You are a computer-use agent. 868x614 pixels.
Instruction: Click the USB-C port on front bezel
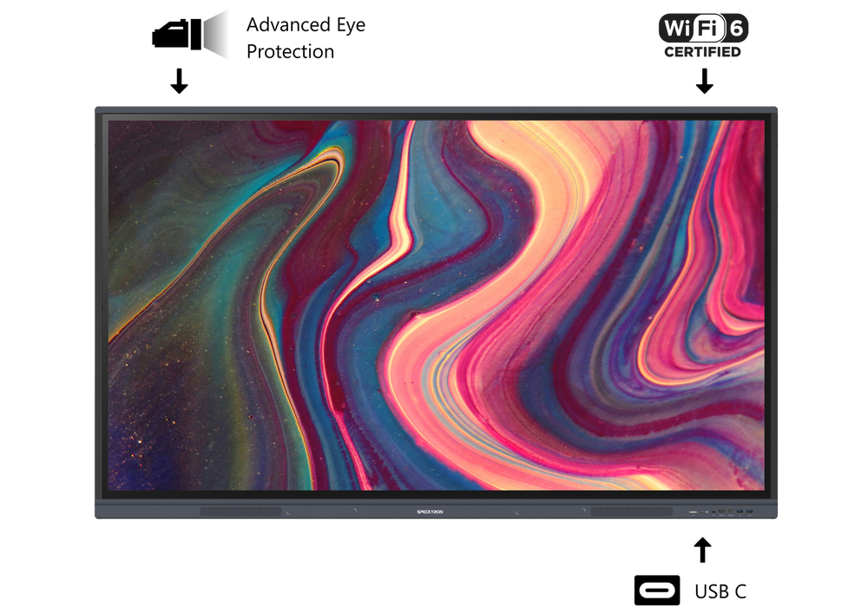click(713, 512)
